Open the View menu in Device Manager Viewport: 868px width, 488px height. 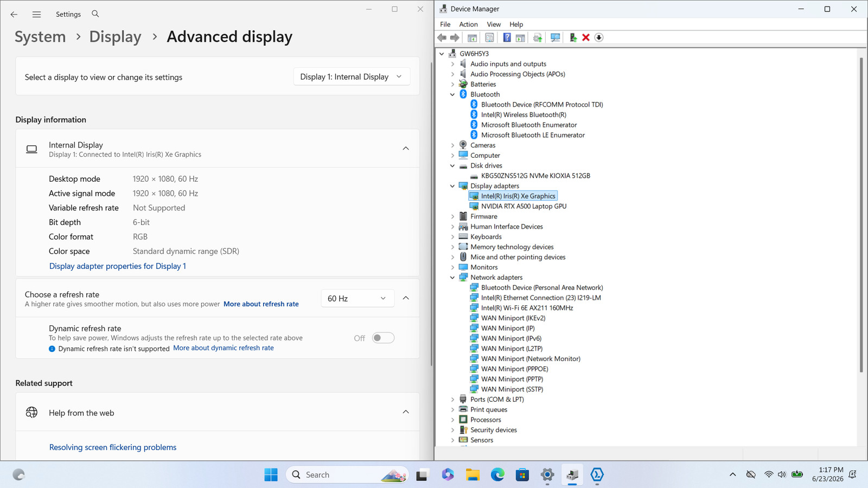point(494,24)
